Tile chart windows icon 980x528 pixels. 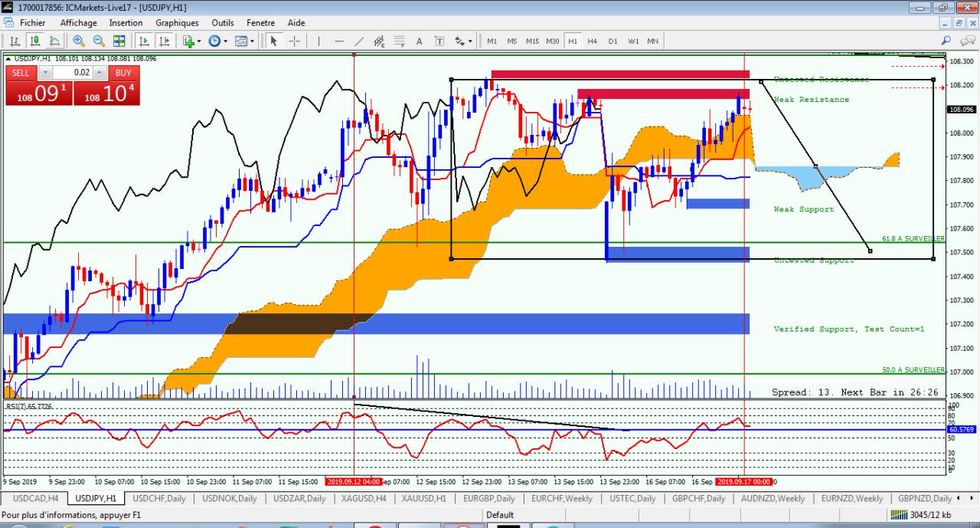tap(119, 41)
